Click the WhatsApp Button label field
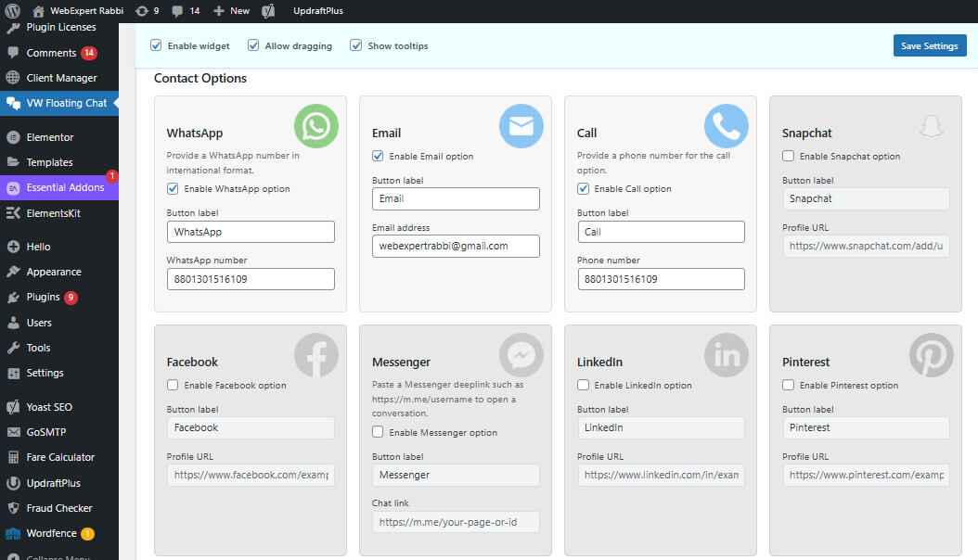 [x=251, y=232]
